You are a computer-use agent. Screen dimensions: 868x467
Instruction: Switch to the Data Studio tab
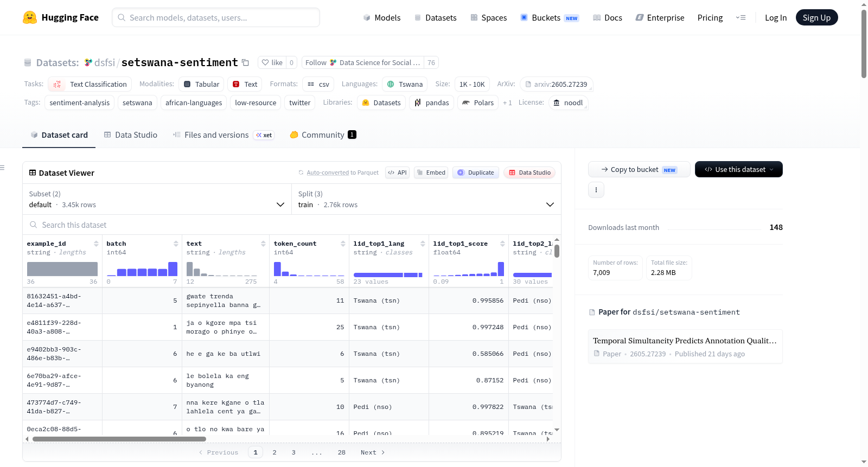[131, 135]
